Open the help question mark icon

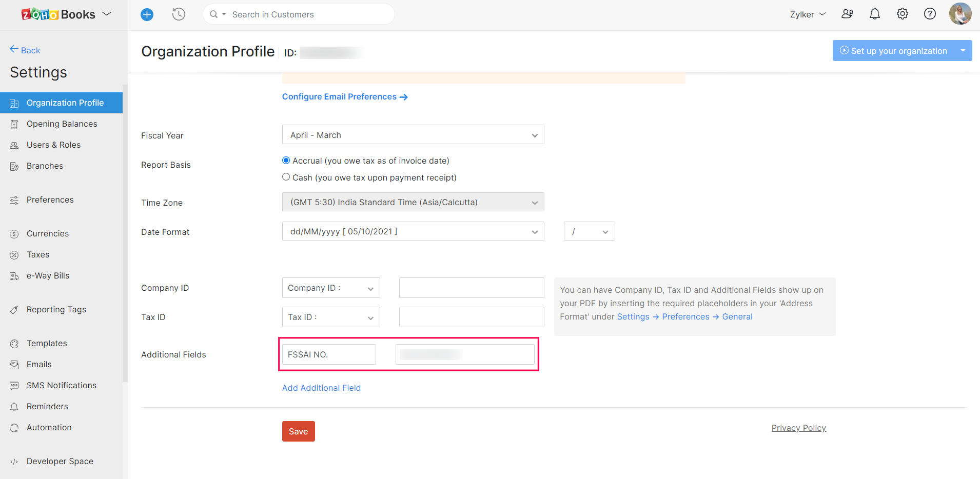(x=929, y=14)
